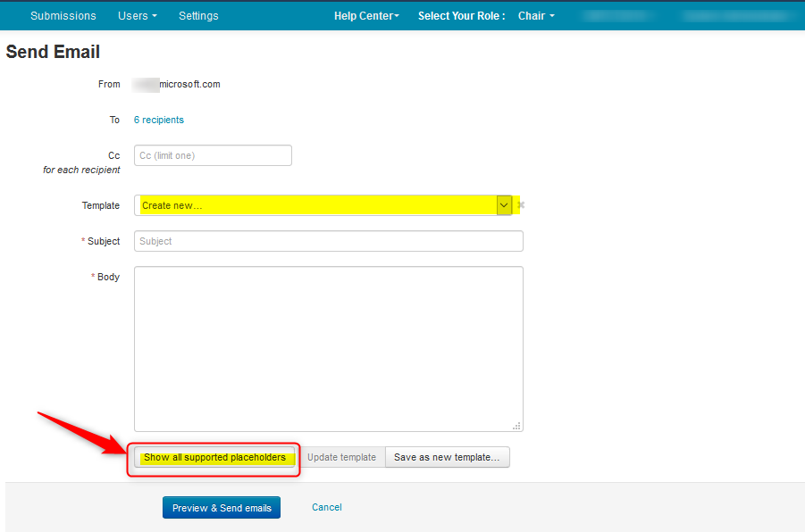
Task: Click Preview & Send emails
Action: 222,508
